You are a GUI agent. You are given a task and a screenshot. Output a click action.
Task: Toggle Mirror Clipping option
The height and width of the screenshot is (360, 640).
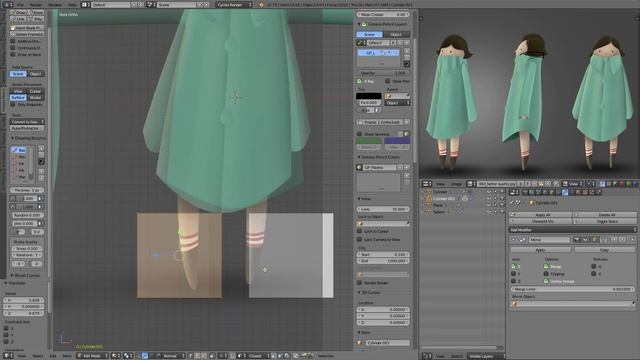click(546, 274)
